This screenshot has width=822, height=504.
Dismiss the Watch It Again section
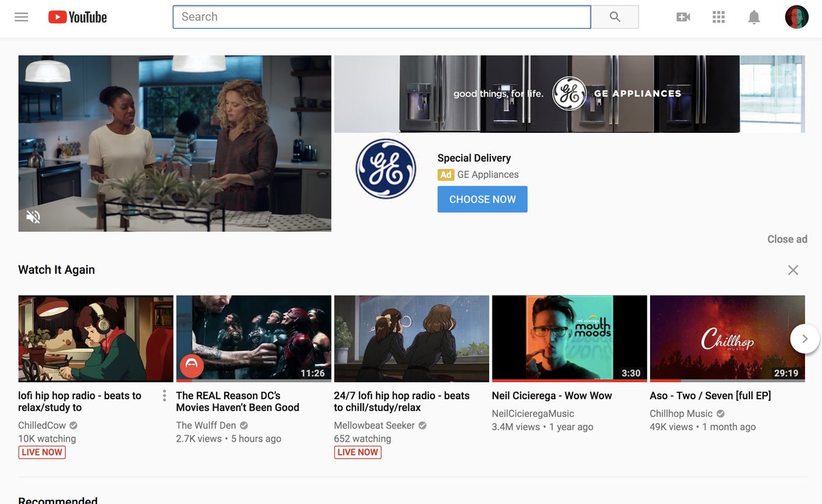pyautogui.click(x=793, y=270)
